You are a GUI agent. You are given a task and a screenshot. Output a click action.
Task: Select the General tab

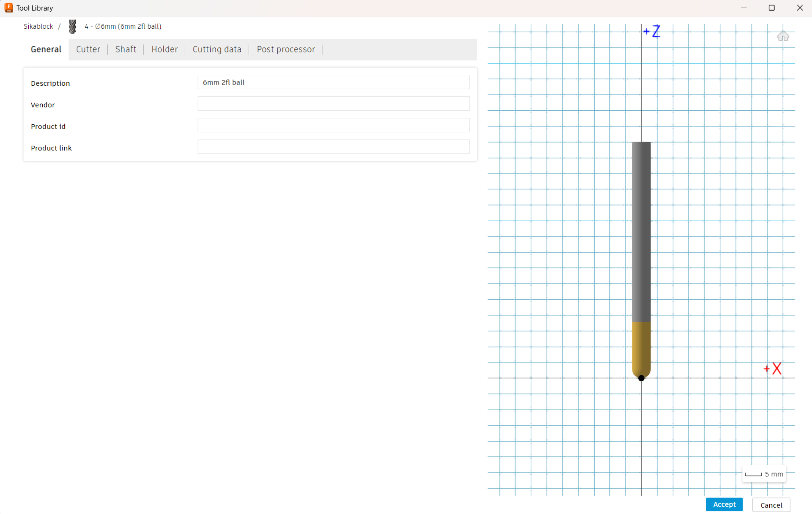click(x=46, y=49)
